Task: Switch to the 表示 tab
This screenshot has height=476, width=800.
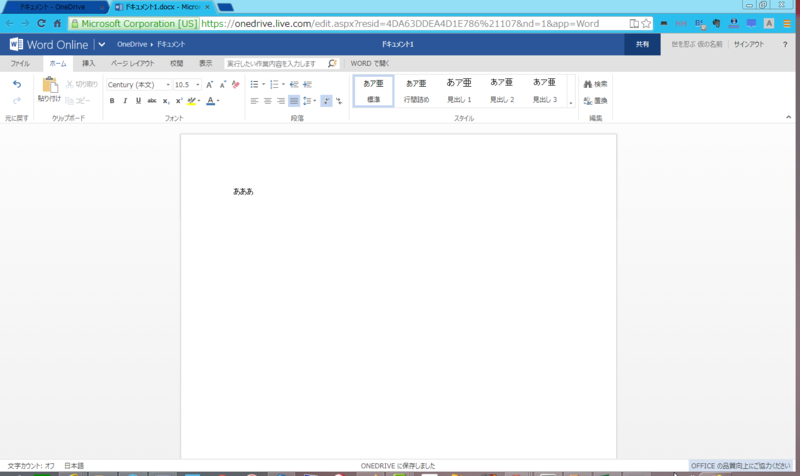Action: coord(206,63)
